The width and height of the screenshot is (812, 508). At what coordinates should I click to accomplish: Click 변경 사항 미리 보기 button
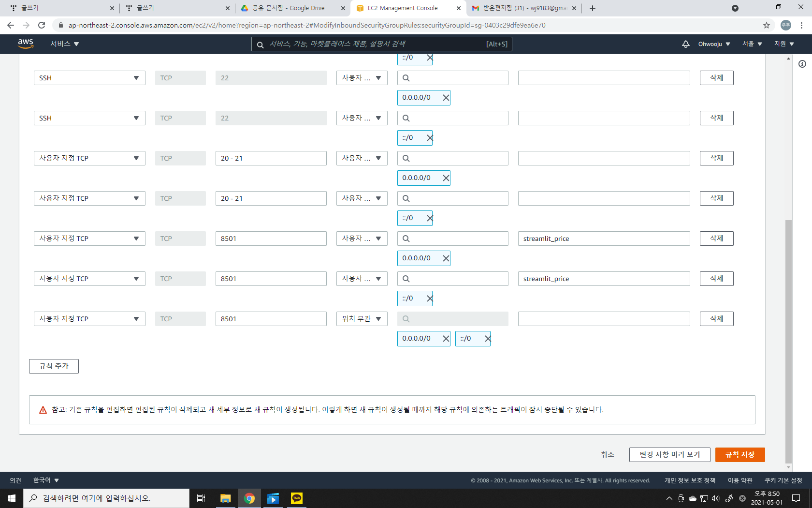670,455
